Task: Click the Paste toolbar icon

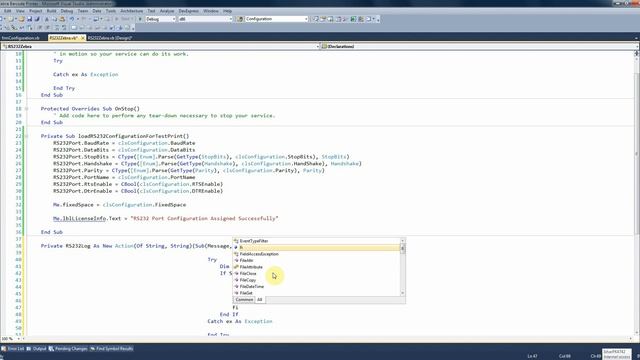Action: pyautogui.click(x=62, y=19)
